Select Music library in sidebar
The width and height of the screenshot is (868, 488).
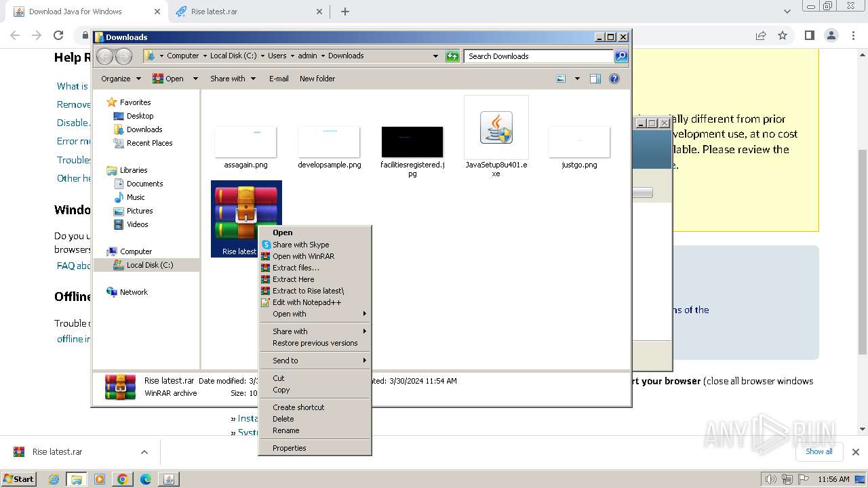pos(130,197)
